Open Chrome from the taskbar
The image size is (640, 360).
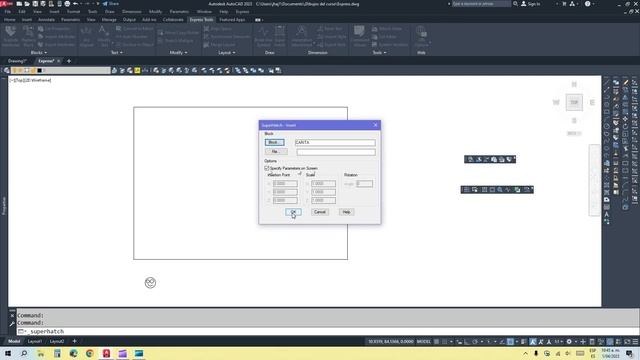pos(90,353)
